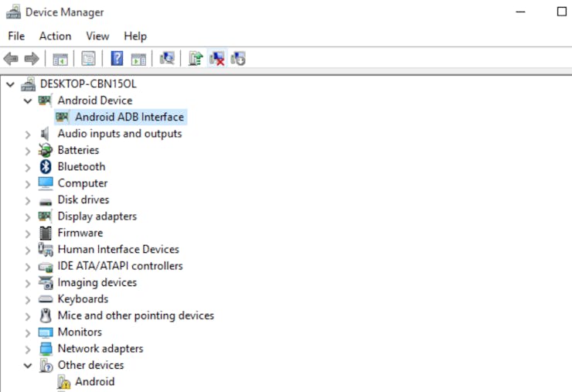Click the Monitors category icon
The width and height of the screenshot is (572, 392).
point(46,332)
